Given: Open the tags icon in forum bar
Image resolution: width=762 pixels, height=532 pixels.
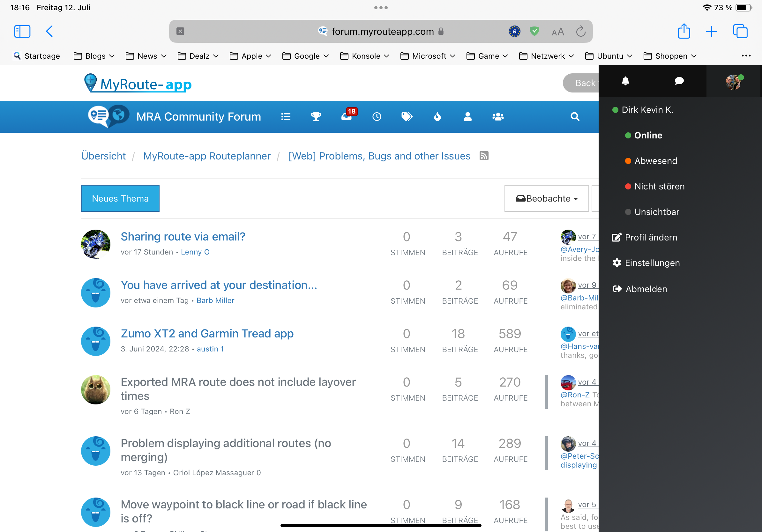Looking at the screenshot, I should pyautogui.click(x=407, y=117).
